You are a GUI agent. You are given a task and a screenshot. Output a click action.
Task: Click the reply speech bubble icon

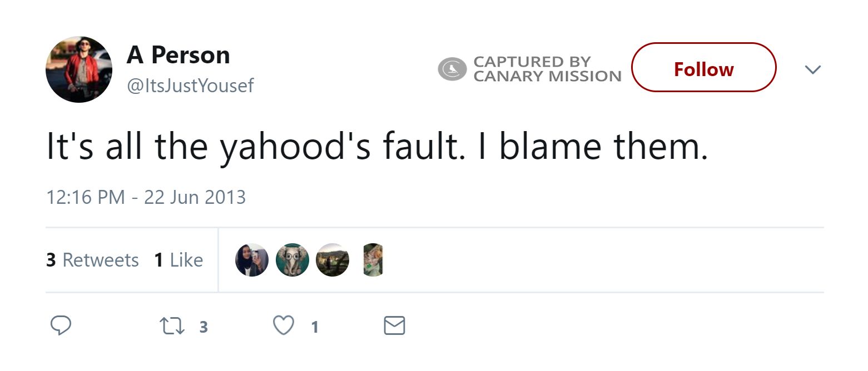click(x=61, y=325)
